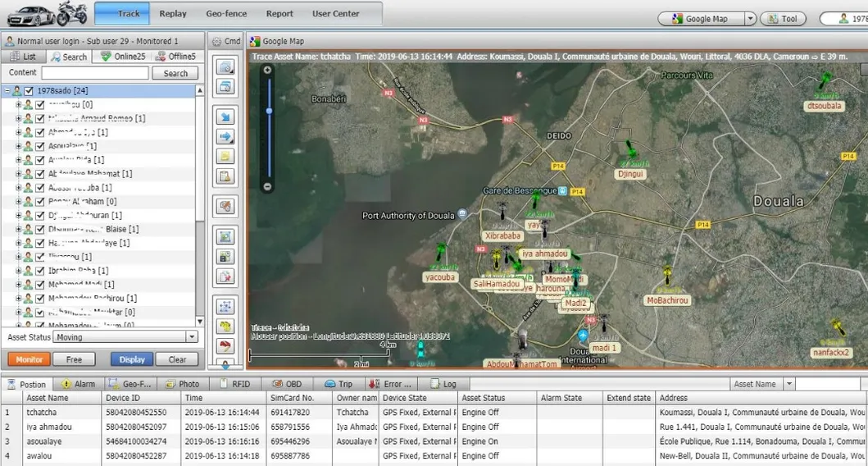Select the tchatcha row in position table
The width and height of the screenshot is (868, 466).
434,412
